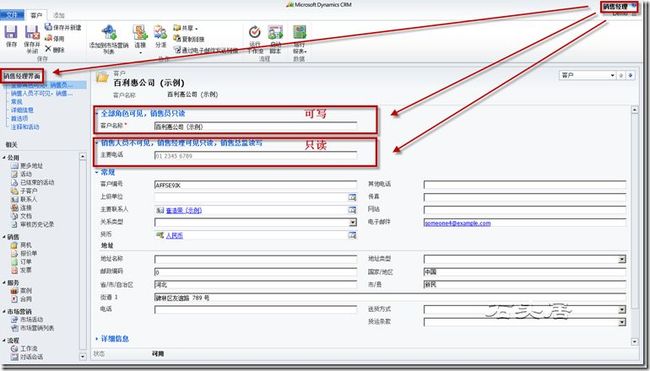Open the File (文件) tab

point(12,15)
